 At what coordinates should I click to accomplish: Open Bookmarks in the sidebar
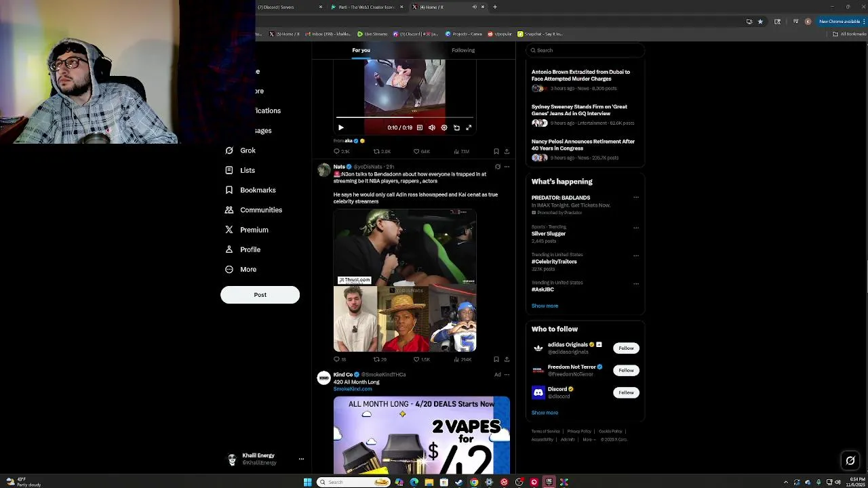250,190
